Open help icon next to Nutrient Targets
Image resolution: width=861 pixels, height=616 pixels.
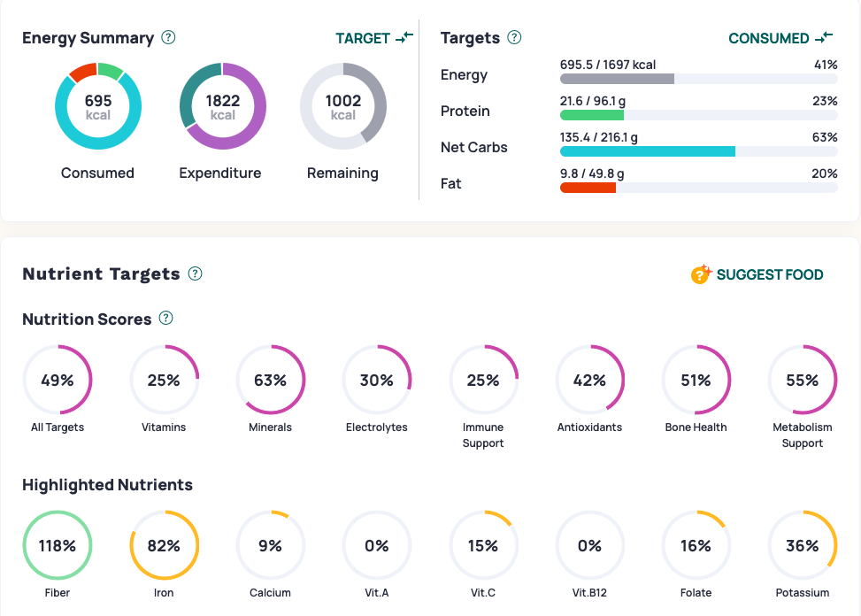pos(196,274)
